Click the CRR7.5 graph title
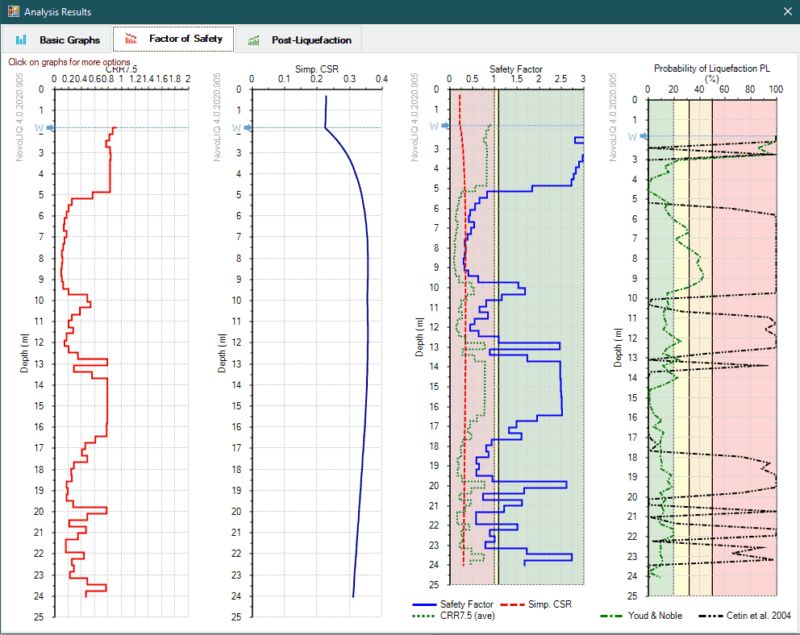Screen dimensions: 800x635 click(x=121, y=69)
